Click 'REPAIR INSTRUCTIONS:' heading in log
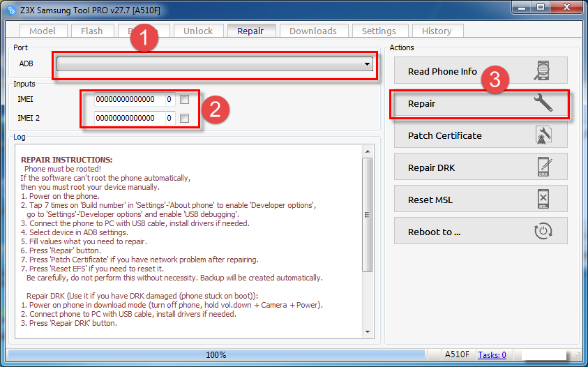The image size is (588, 367). (x=67, y=160)
